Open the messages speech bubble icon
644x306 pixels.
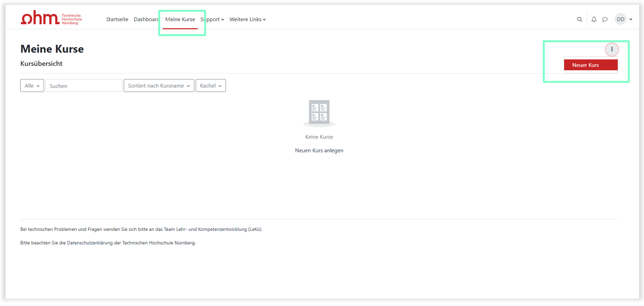605,20
